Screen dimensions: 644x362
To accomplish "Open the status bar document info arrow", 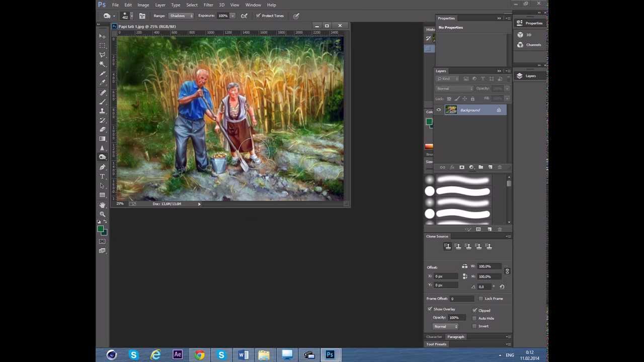I will pos(199,204).
